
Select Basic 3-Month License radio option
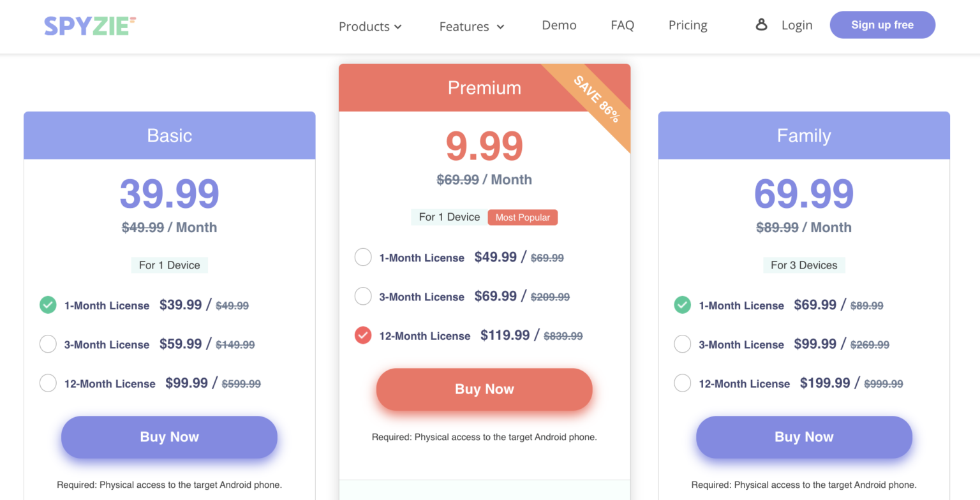[48, 344]
